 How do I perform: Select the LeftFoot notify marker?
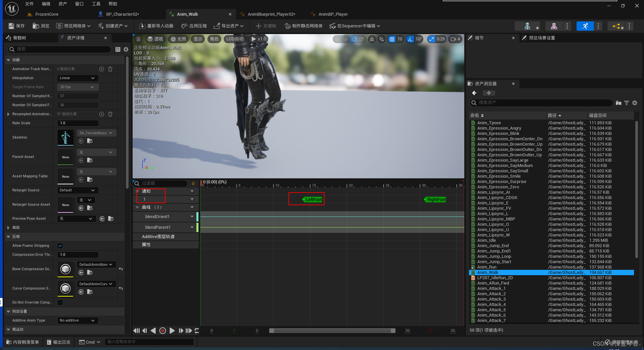313,200
